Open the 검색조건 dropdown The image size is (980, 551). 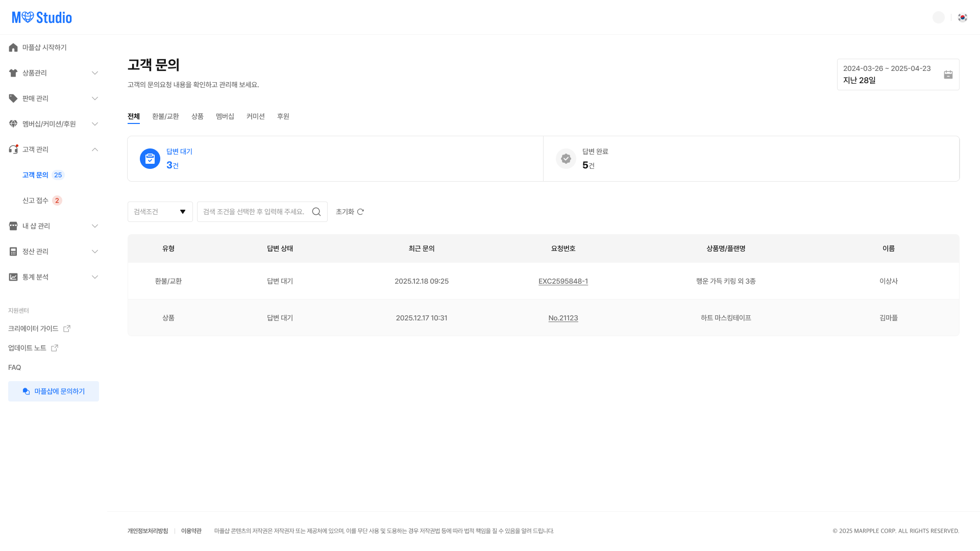coord(160,212)
